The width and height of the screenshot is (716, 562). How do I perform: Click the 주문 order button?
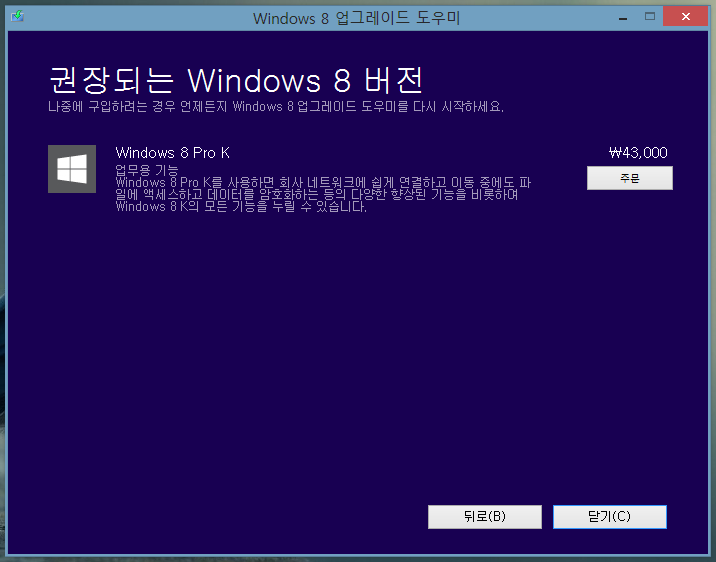(630, 178)
